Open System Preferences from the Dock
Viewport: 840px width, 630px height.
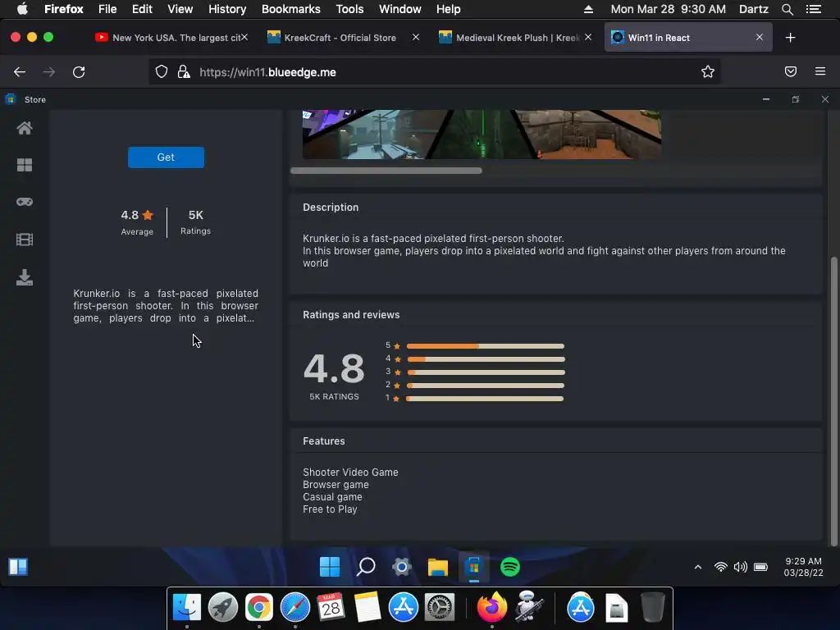[440, 608]
